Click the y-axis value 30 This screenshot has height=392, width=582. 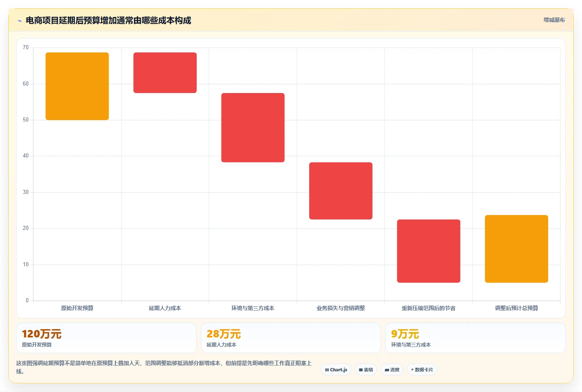(26, 192)
